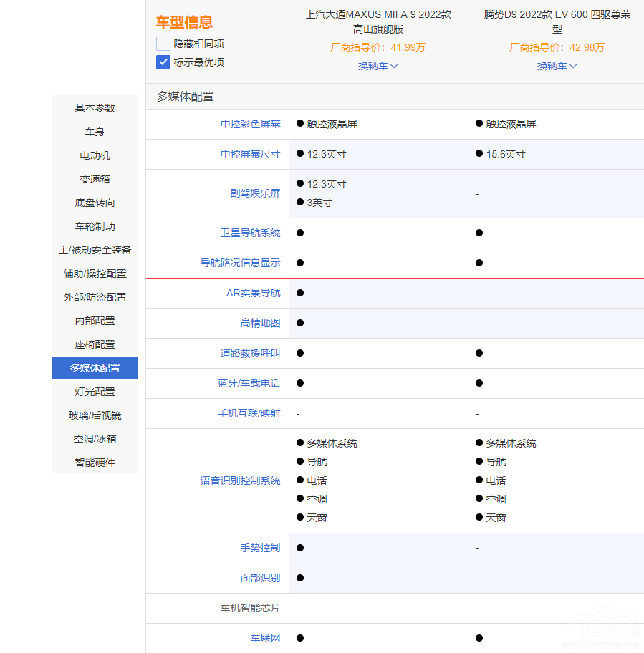
Task: Check the 隐藏相同项 checkbox
Action: click(x=163, y=44)
